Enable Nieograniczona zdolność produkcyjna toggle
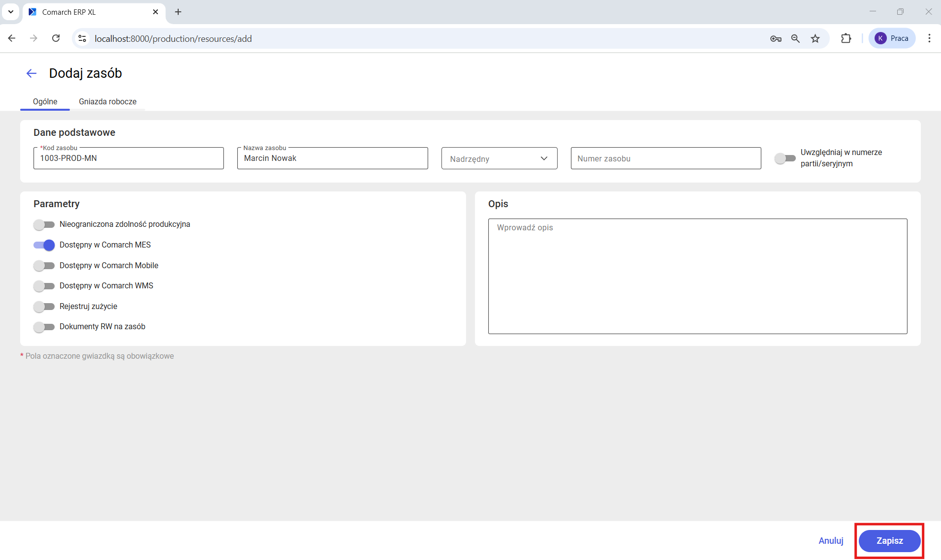 pyautogui.click(x=44, y=224)
